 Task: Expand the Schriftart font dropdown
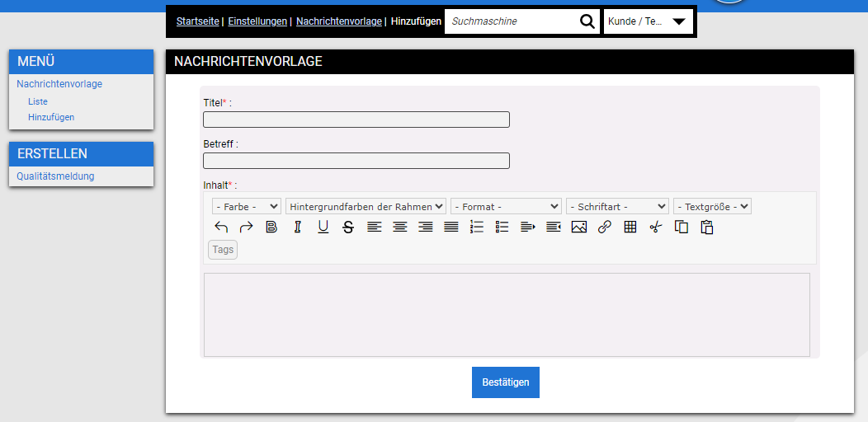point(616,206)
